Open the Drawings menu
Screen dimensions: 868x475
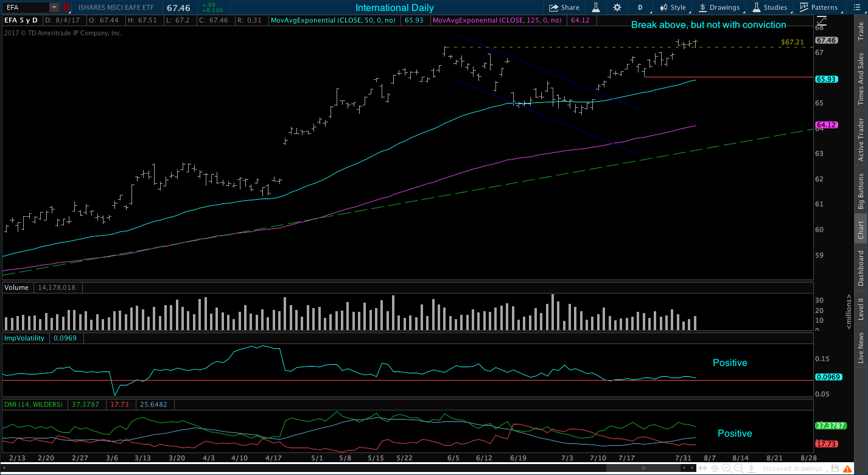coord(719,7)
